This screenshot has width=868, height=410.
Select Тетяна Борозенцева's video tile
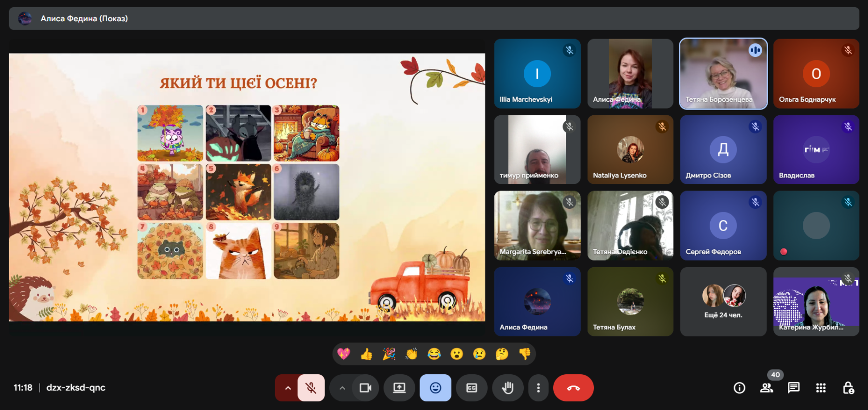coord(723,74)
